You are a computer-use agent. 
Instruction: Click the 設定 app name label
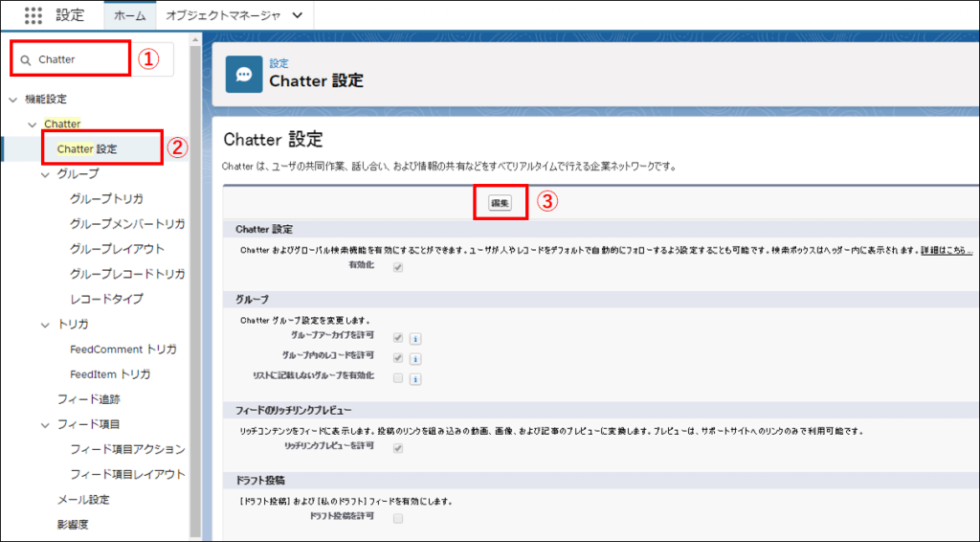point(70,15)
